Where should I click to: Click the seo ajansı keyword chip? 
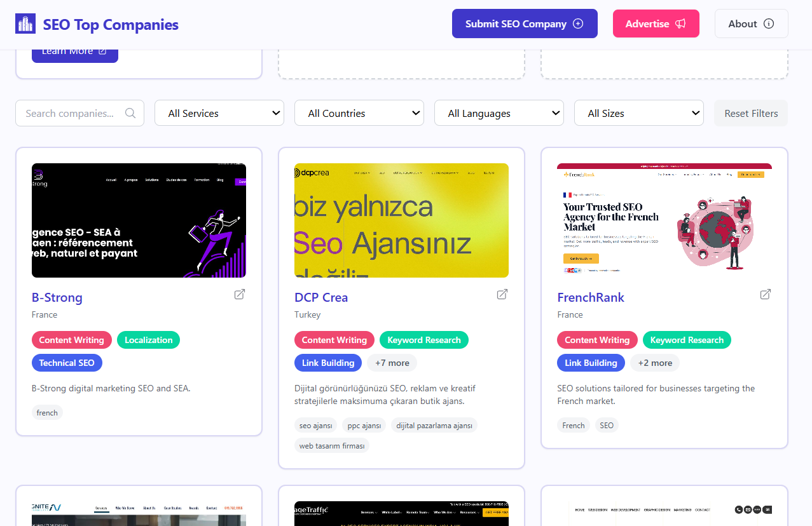coord(316,426)
